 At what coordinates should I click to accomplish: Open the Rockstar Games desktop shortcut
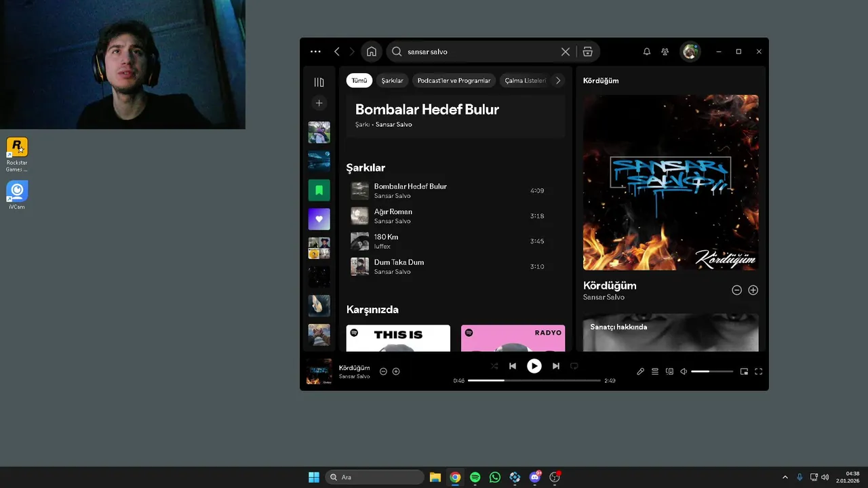tap(17, 155)
